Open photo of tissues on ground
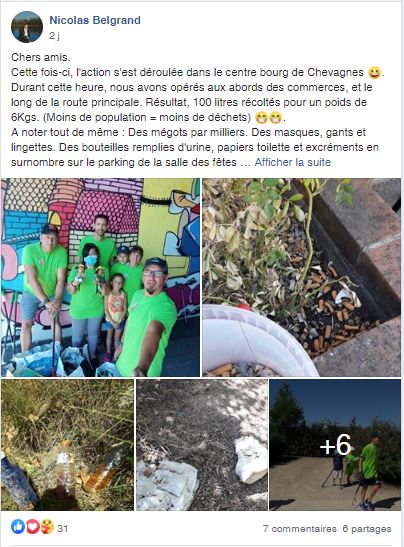Screen dimensions: 404x547 [202, 445]
